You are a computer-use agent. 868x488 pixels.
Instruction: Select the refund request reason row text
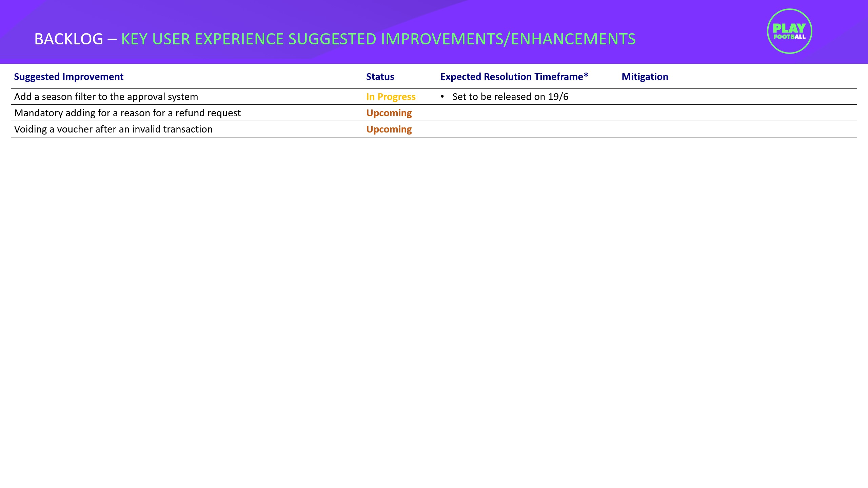[x=127, y=113]
